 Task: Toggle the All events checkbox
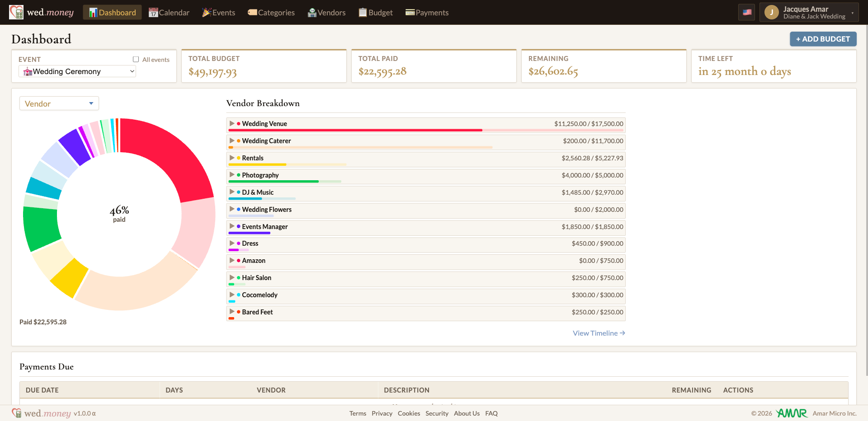(x=136, y=59)
